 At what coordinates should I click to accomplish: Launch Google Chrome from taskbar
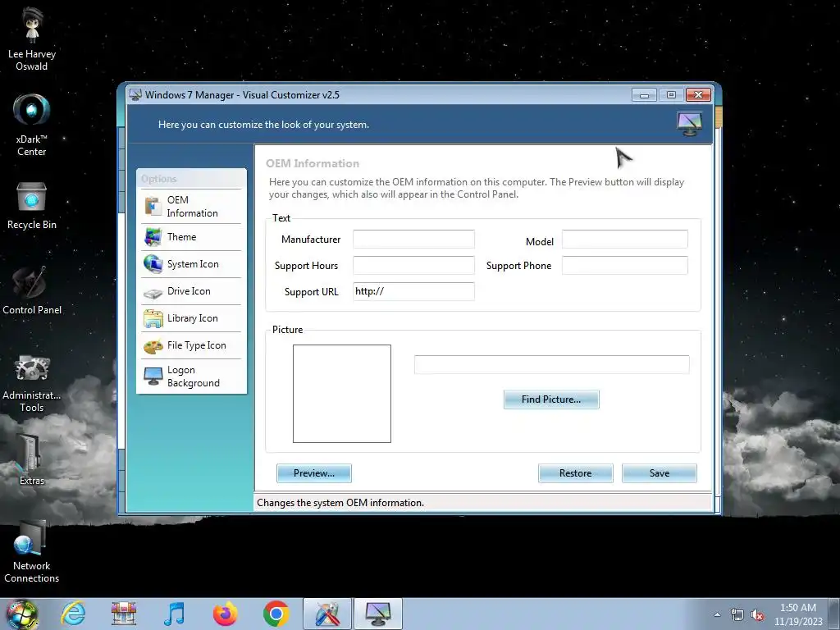276,614
